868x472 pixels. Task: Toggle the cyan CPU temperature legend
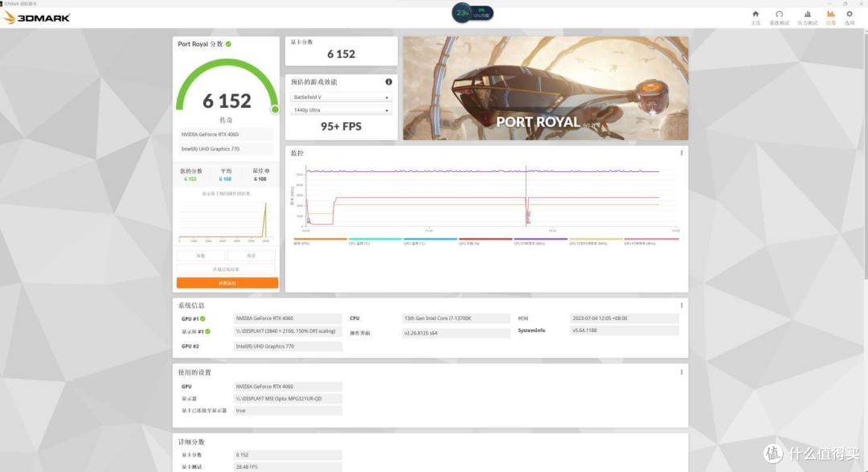(375, 240)
